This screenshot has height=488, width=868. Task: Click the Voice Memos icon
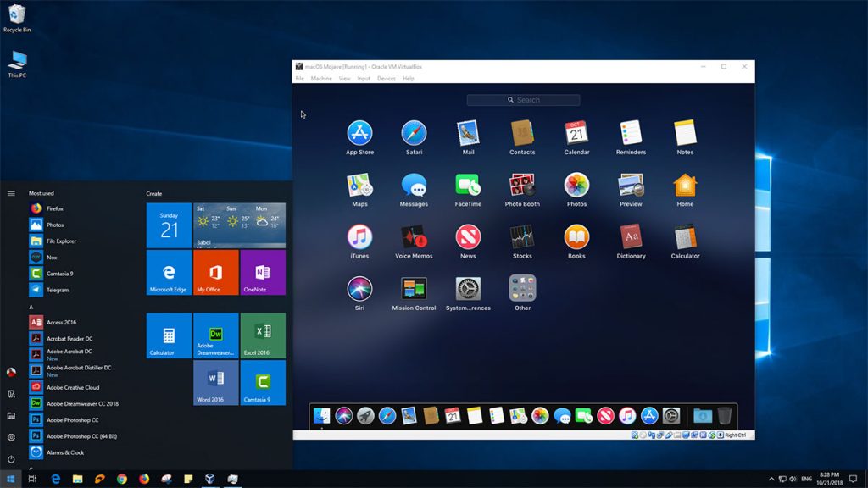click(x=414, y=236)
